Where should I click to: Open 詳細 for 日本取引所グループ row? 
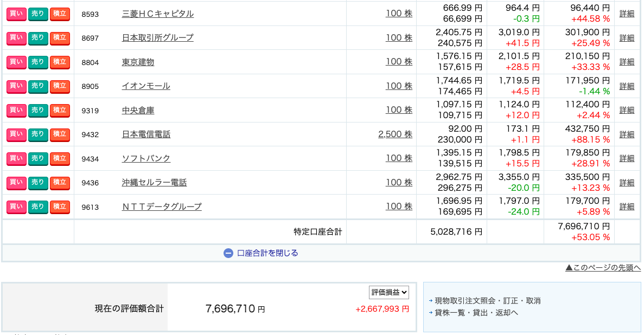tap(627, 38)
